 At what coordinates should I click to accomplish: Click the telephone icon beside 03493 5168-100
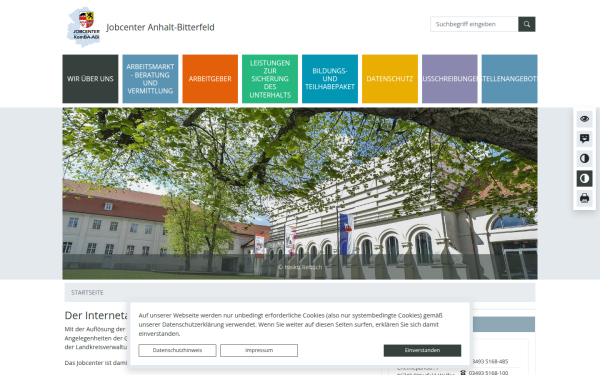463,373
